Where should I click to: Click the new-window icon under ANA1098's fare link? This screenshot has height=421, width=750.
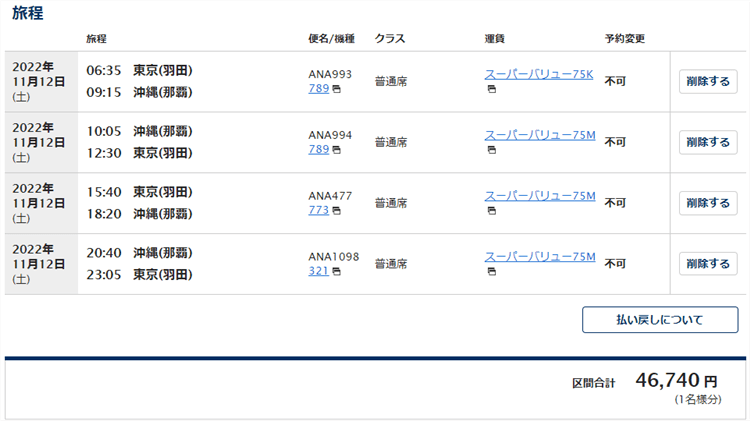(x=491, y=272)
